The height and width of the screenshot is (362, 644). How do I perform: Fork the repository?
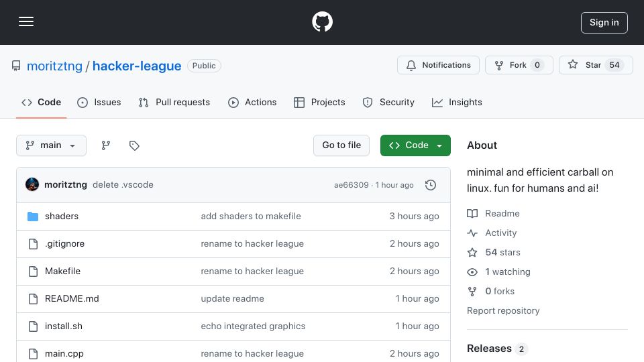tap(519, 65)
